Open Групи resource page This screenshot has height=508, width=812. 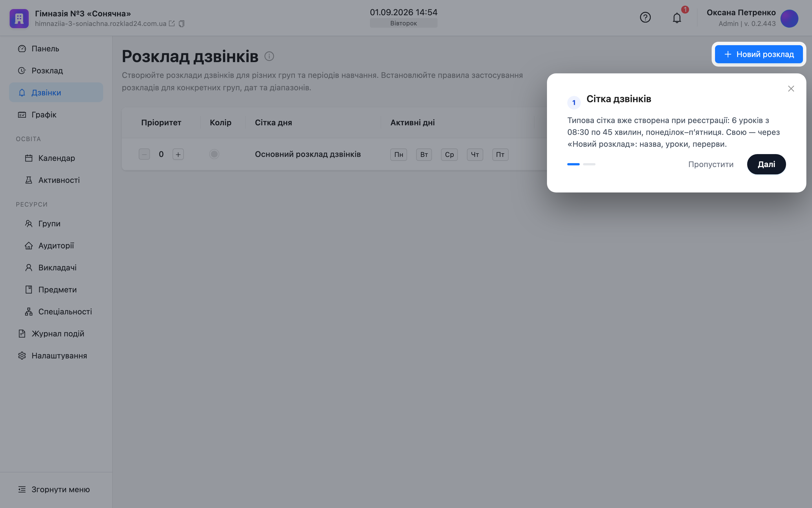pos(56,224)
